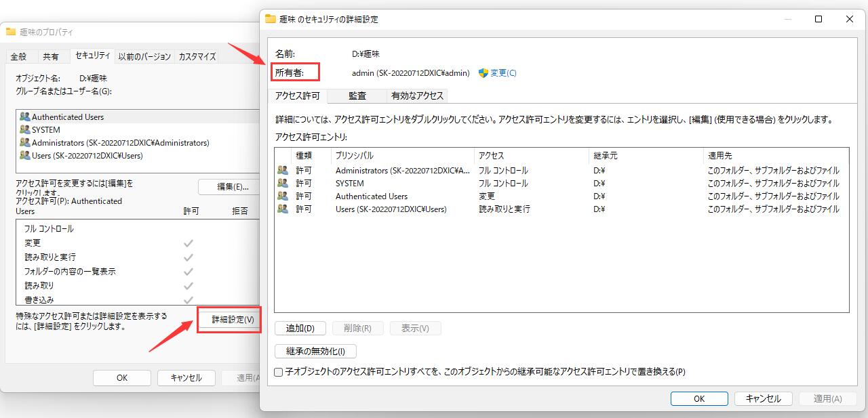Check the フル コントロール allow checkbox
The image size is (868, 418).
point(189,229)
